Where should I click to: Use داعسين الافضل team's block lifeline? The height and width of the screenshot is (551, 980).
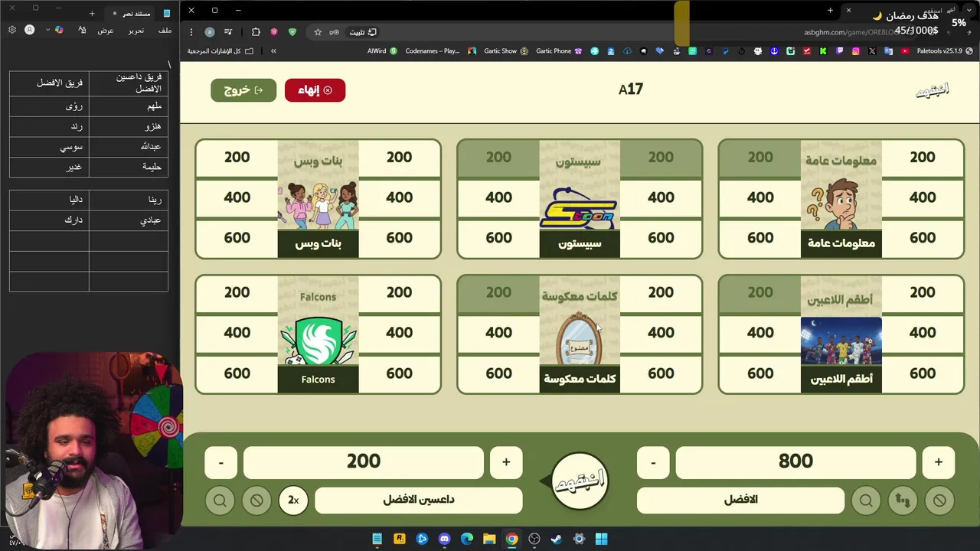pyautogui.click(x=256, y=500)
